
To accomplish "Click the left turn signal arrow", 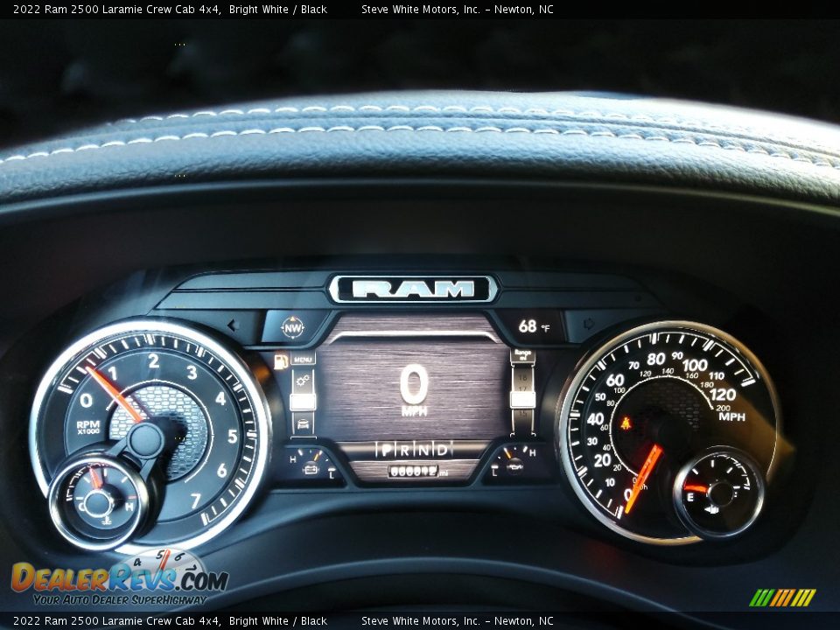I will [232, 325].
